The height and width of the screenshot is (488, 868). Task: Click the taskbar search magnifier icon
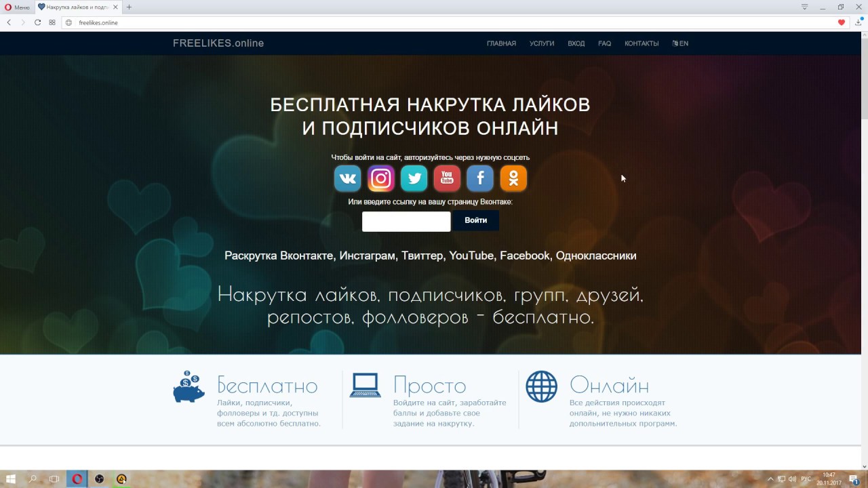click(x=33, y=479)
